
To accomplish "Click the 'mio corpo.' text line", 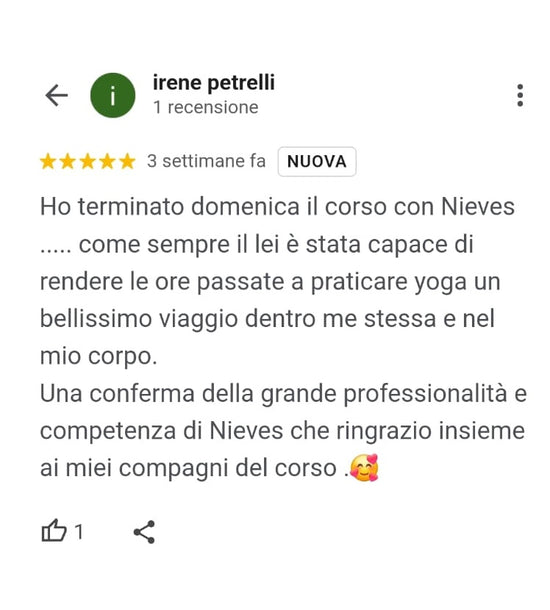I will click(x=99, y=357).
